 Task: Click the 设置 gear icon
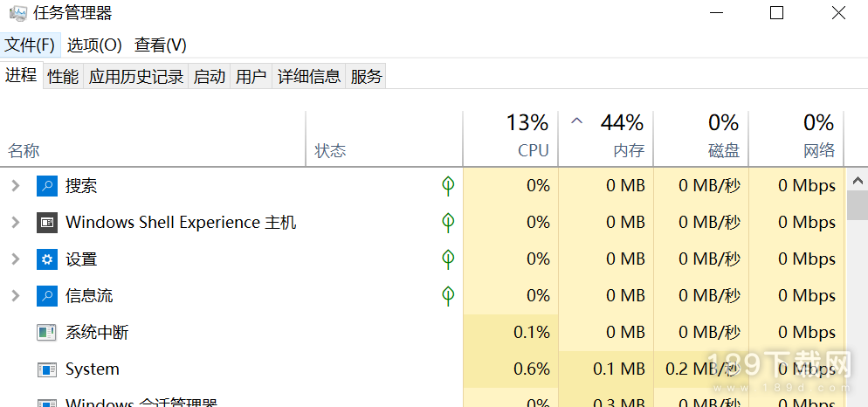pyautogui.click(x=46, y=259)
